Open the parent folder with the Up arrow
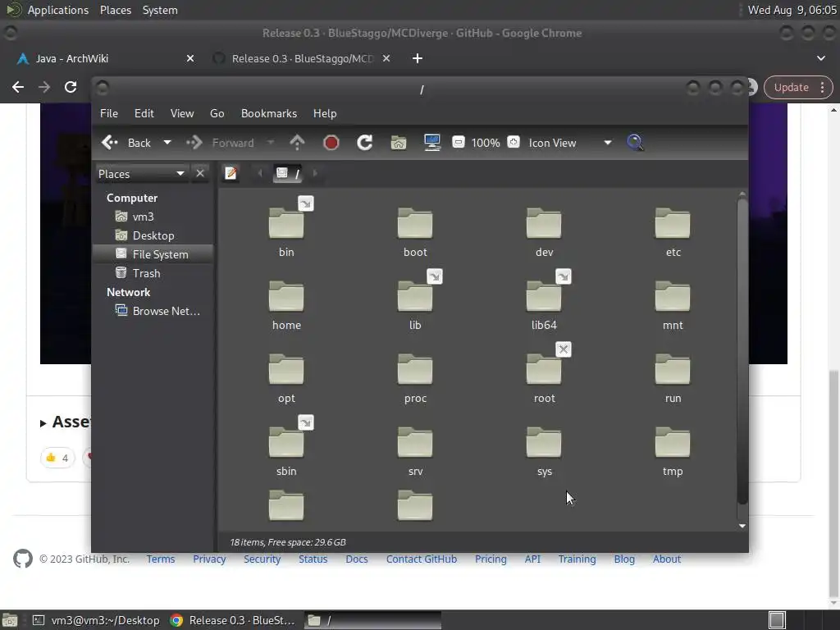This screenshot has width=840, height=630. click(x=297, y=143)
